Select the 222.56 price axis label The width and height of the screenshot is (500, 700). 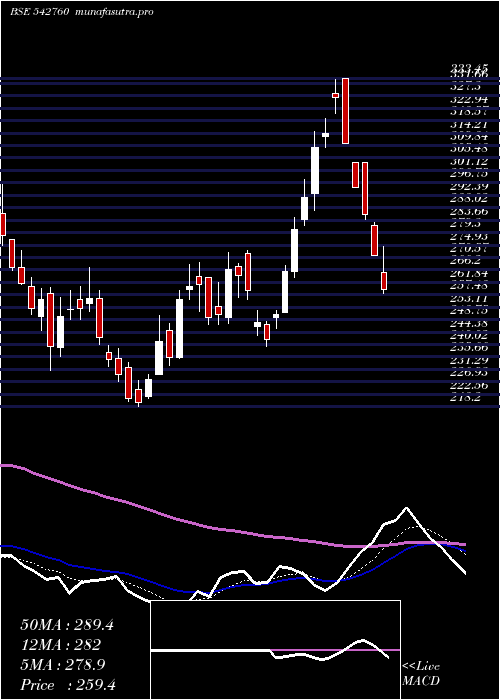point(469,385)
